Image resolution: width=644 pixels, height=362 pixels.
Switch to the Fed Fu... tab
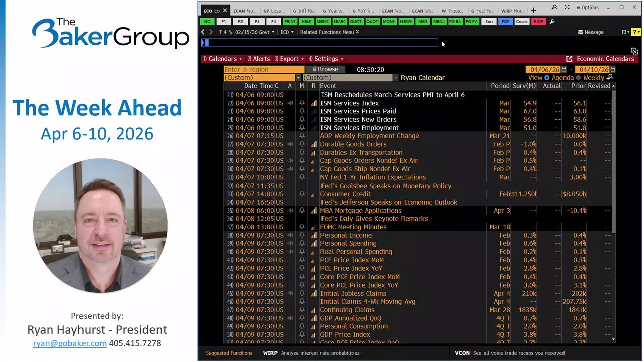point(482,11)
